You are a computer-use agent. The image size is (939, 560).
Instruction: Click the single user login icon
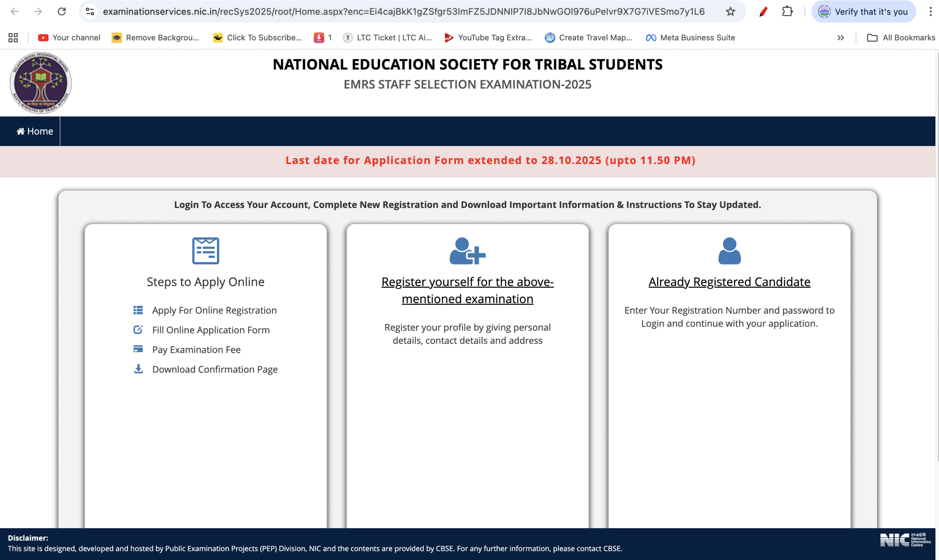point(729,251)
